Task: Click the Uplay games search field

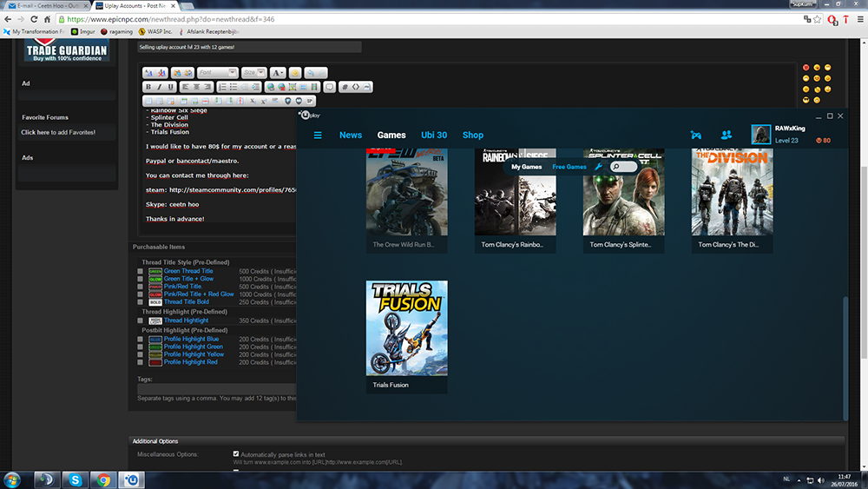Action: click(x=624, y=167)
